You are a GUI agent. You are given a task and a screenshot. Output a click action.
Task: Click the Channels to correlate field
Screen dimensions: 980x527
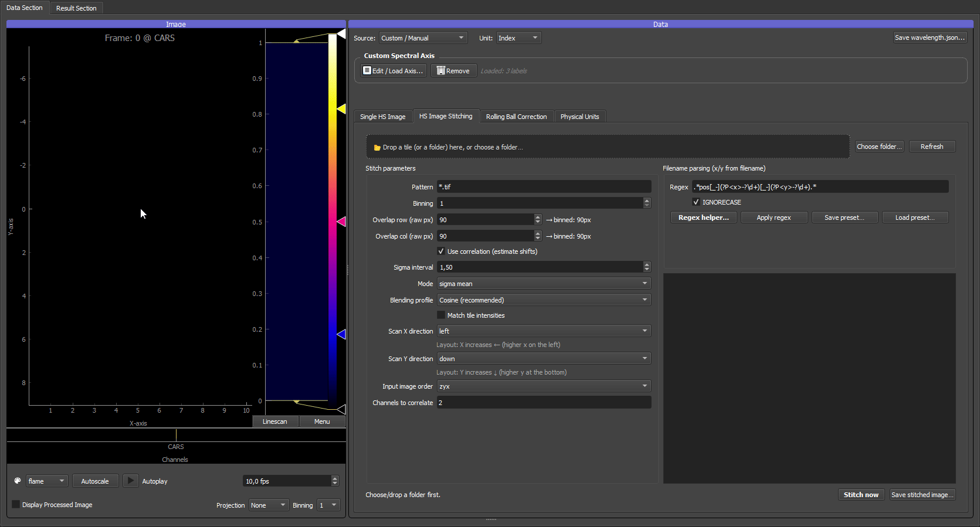pyautogui.click(x=544, y=403)
